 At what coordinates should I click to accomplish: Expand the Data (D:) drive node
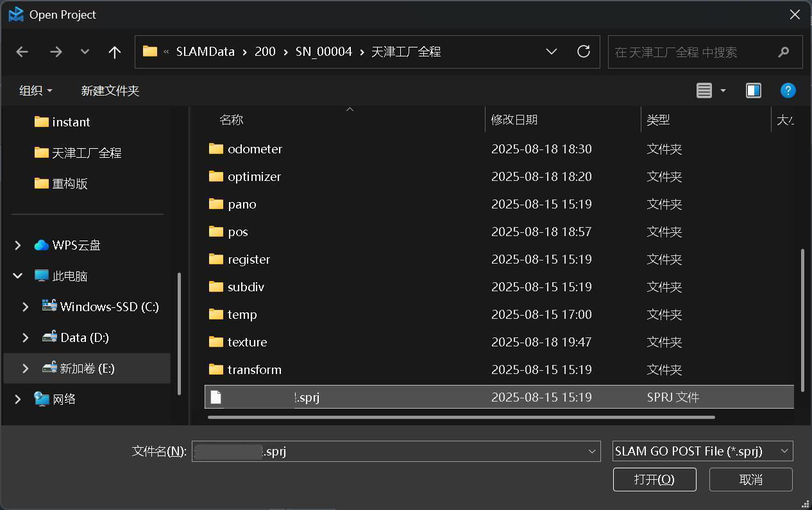point(26,337)
